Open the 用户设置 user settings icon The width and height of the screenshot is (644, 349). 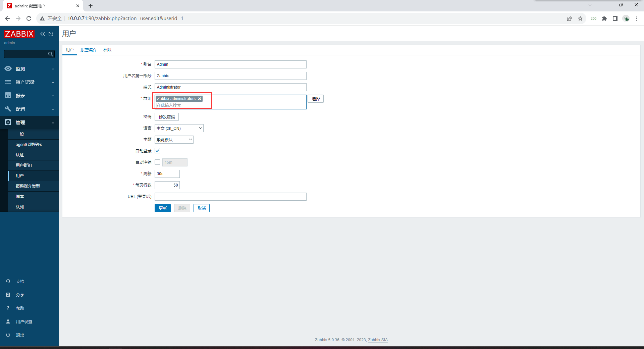click(x=8, y=321)
